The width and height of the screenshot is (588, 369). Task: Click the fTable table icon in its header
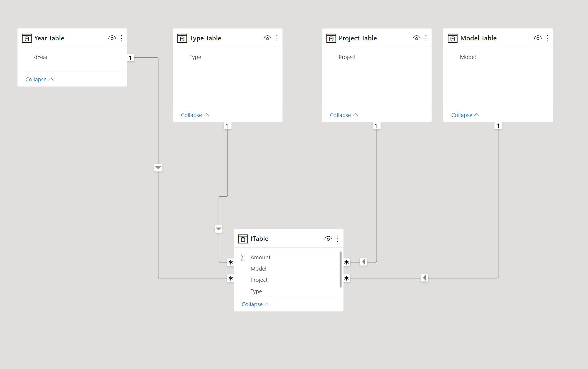(243, 239)
